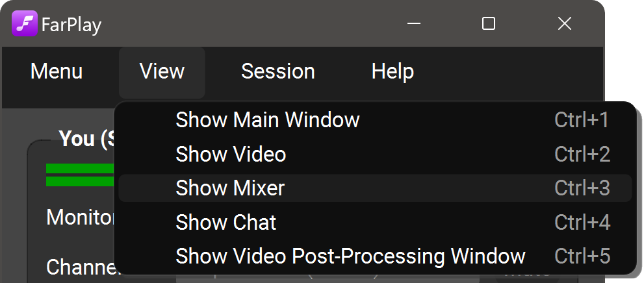The width and height of the screenshot is (644, 283).
Task: Collapse the open View menu
Action: (162, 71)
